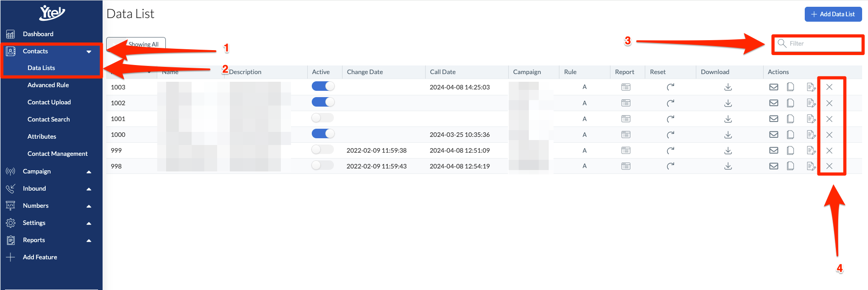Click the copy page icon for list 999
868x290 pixels.
coord(790,150)
